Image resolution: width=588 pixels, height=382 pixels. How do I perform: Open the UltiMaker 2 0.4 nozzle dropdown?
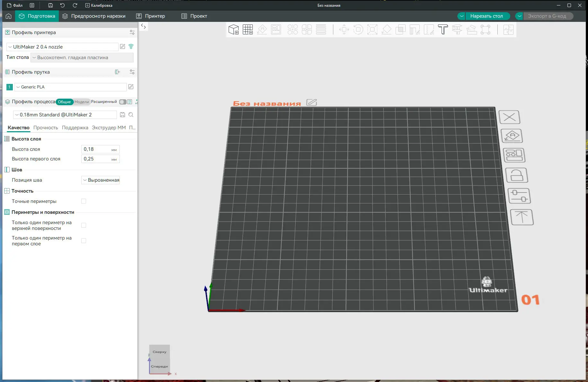point(62,47)
